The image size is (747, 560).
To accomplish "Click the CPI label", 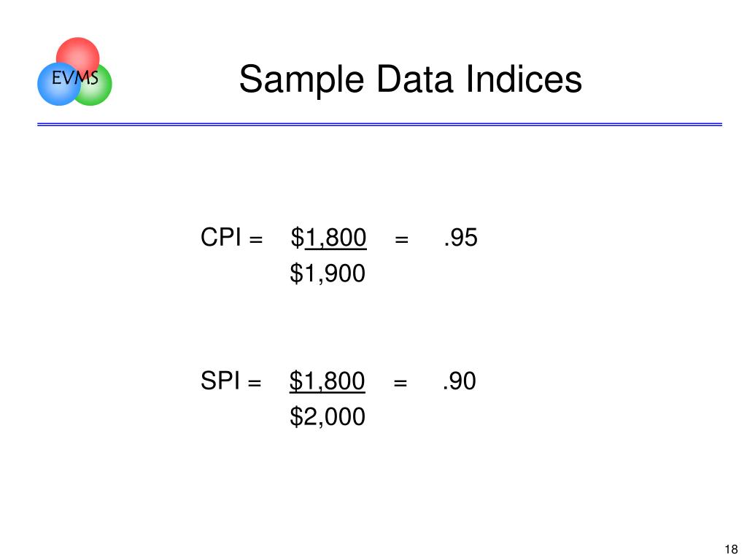I will pyautogui.click(x=220, y=237).
